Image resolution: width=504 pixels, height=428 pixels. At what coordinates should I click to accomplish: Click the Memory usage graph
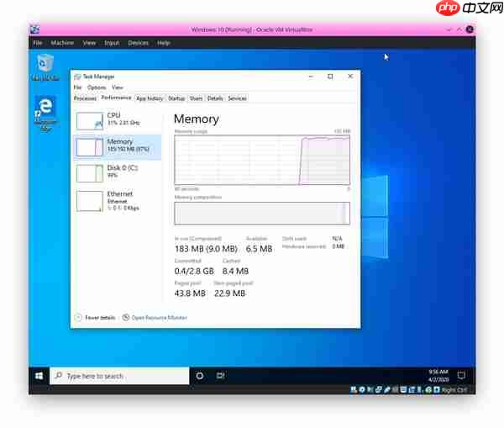pos(262,160)
